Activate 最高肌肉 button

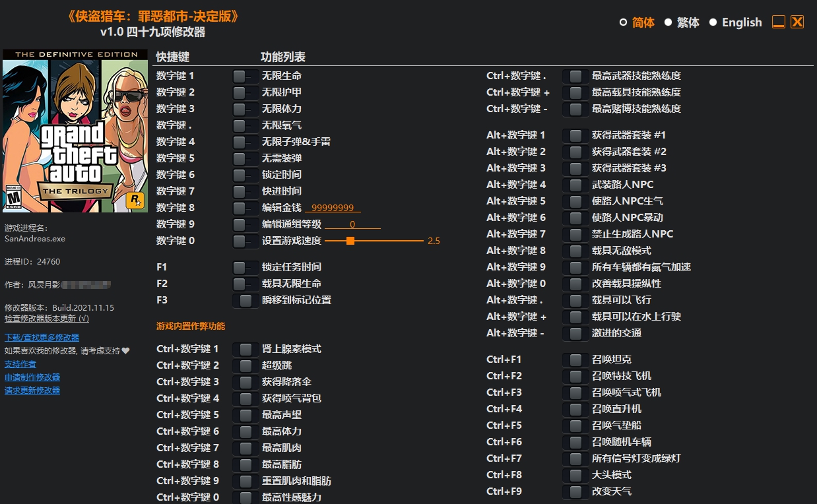point(245,448)
